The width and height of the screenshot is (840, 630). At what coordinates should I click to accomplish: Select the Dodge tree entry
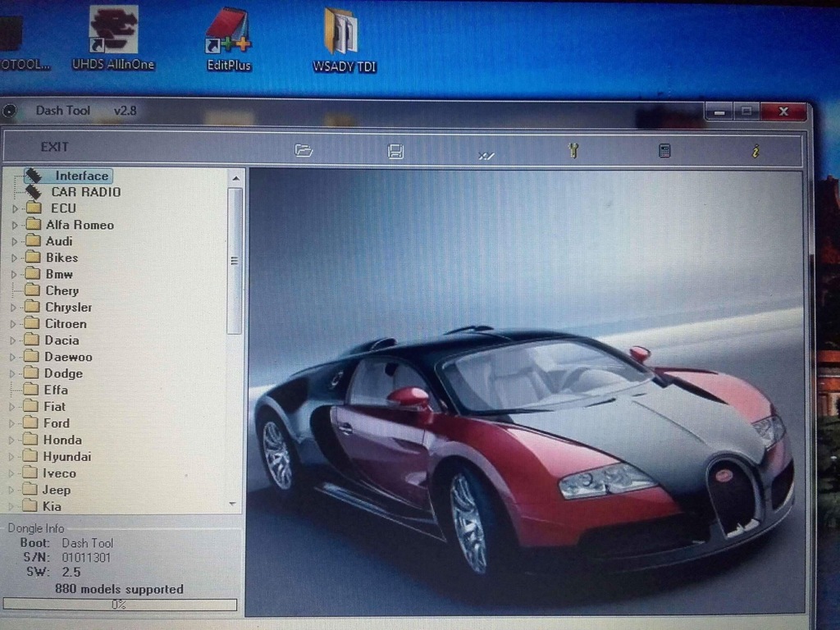63,373
